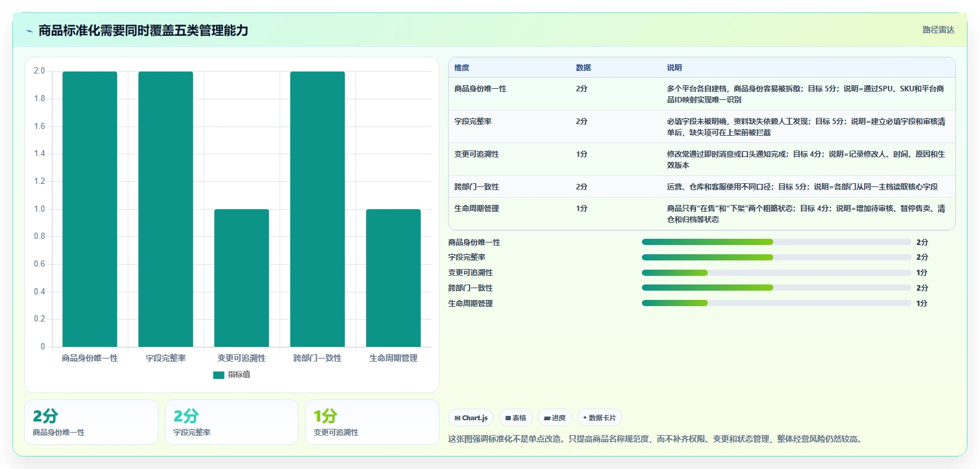Click the title icon beside 商品标准化 heading
Screen dimensions: 980x469
click(29, 31)
